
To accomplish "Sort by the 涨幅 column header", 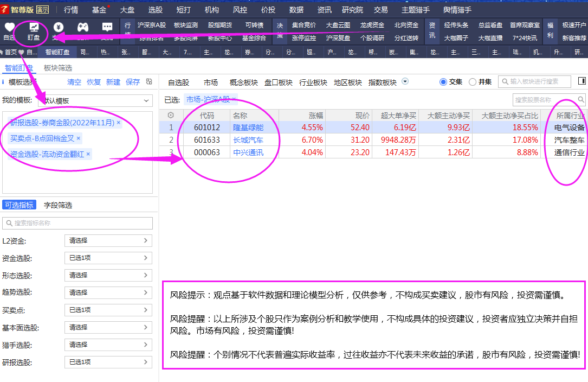I will pos(316,116).
